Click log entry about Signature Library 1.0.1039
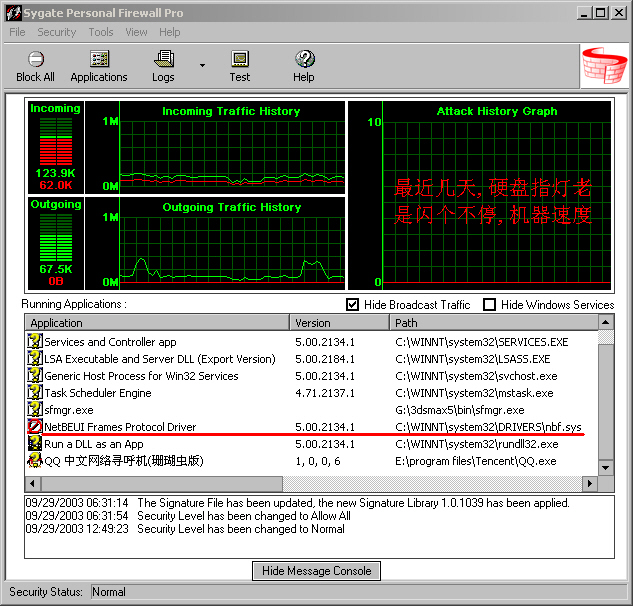This screenshot has height=606, width=633. [x=298, y=503]
